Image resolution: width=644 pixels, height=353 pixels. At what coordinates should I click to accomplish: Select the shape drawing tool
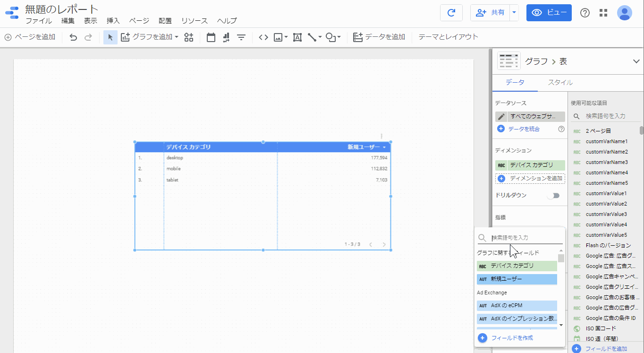pyautogui.click(x=331, y=37)
